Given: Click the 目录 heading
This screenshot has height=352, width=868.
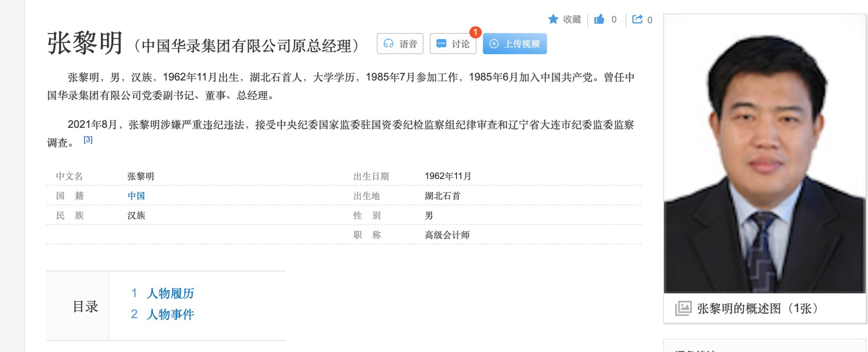Looking at the screenshot, I should [x=85, y=306].
